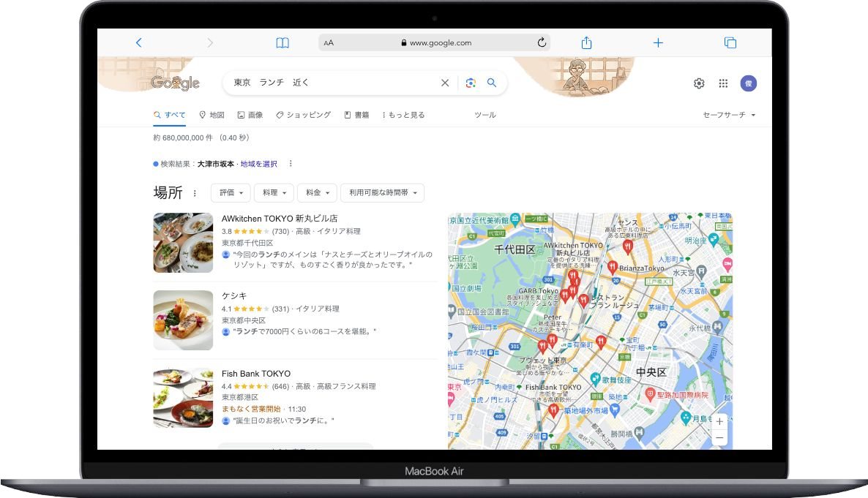Image resolution: width=868 pixels, height=498 pixels.
Task: Open the three-dot menu next to 地域を選択
Action: pos(291,164)
